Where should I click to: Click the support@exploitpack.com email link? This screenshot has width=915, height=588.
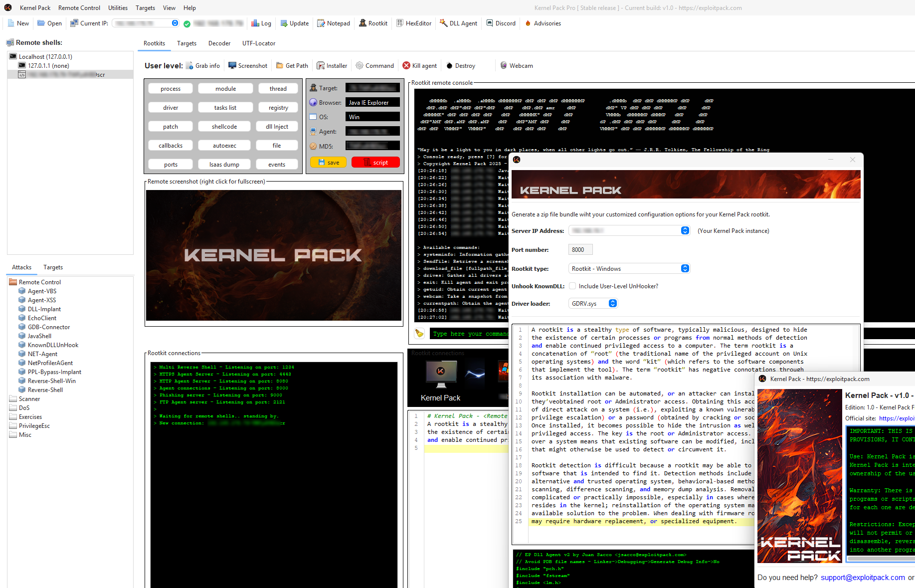[862, 578]
